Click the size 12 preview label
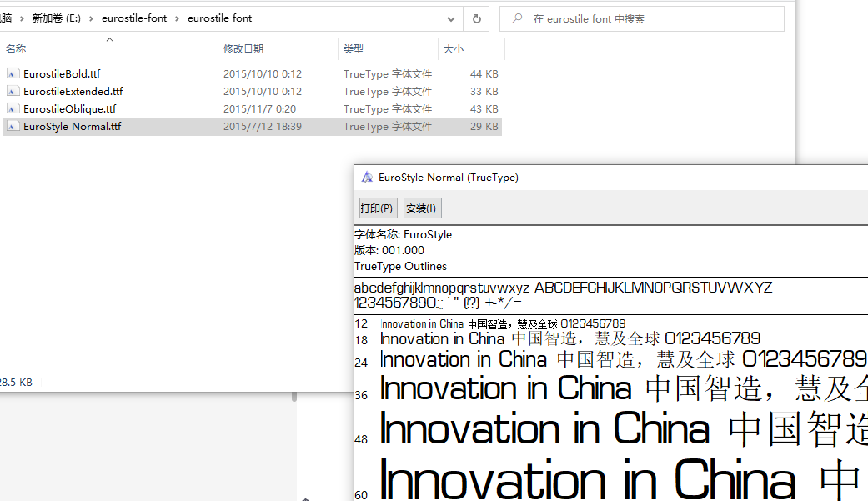Viewport: 868px width, 501px height. click(x=361, y=323)
